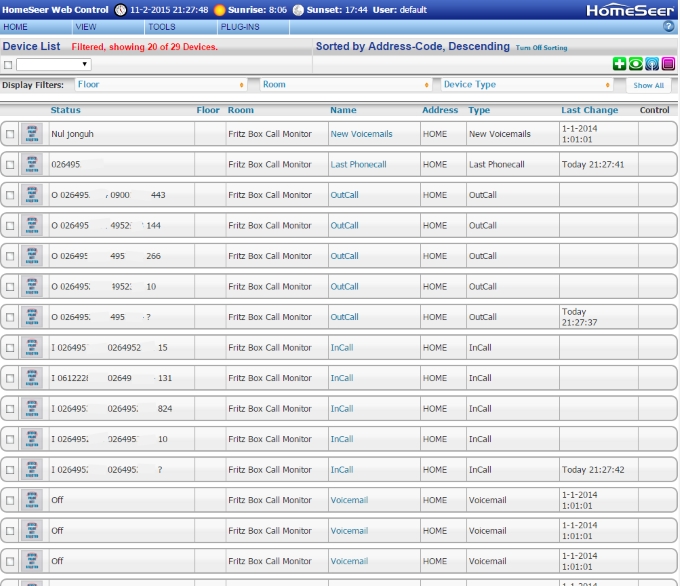
Task: Click device icon of OutCall row ending 144
Action: [32, 226]
